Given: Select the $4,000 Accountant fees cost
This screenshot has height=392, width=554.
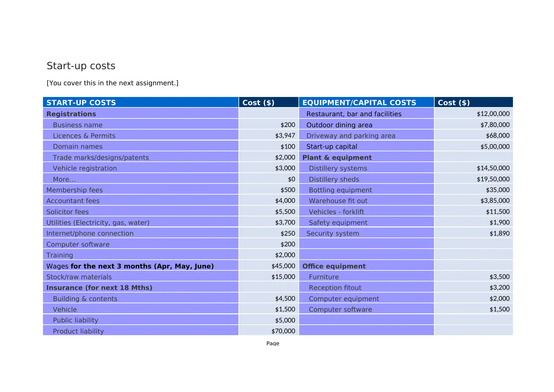Looking at the screenshot, I should point(285,201).
